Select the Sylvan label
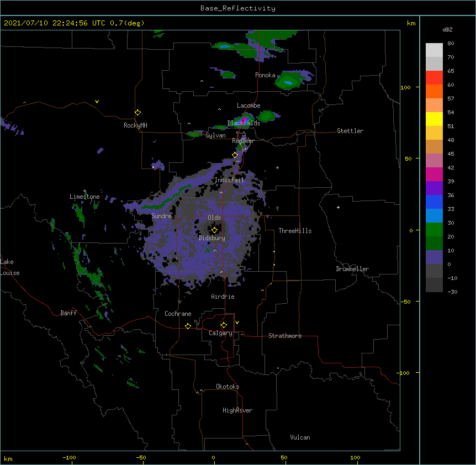Image resolution: width=476 pixels, height=465 pixels. point(215,135)
